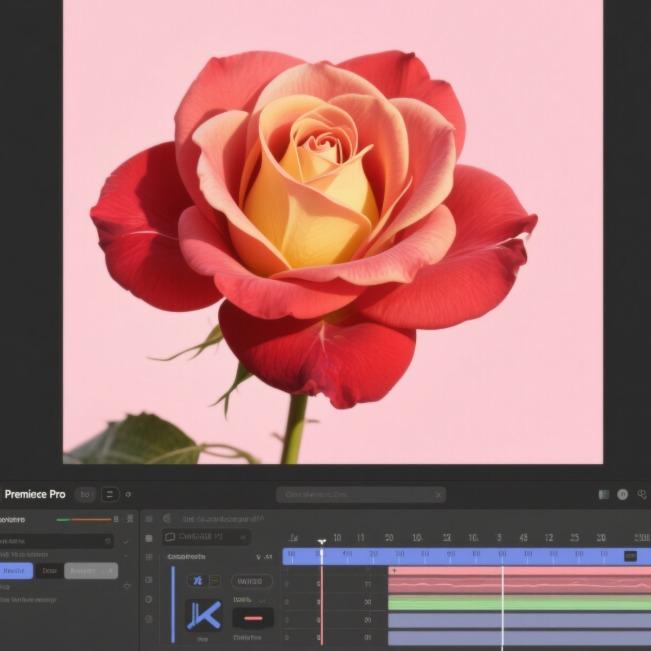Click the green-red level slider in left panel

(84, 519)
